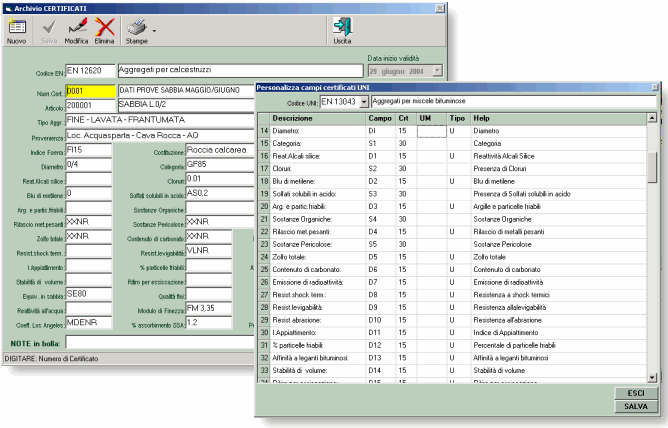The height and width of the screenshot is (428, 668).
Task: Select row 27 Resist.shock term.
Action: tap(452, 295)
